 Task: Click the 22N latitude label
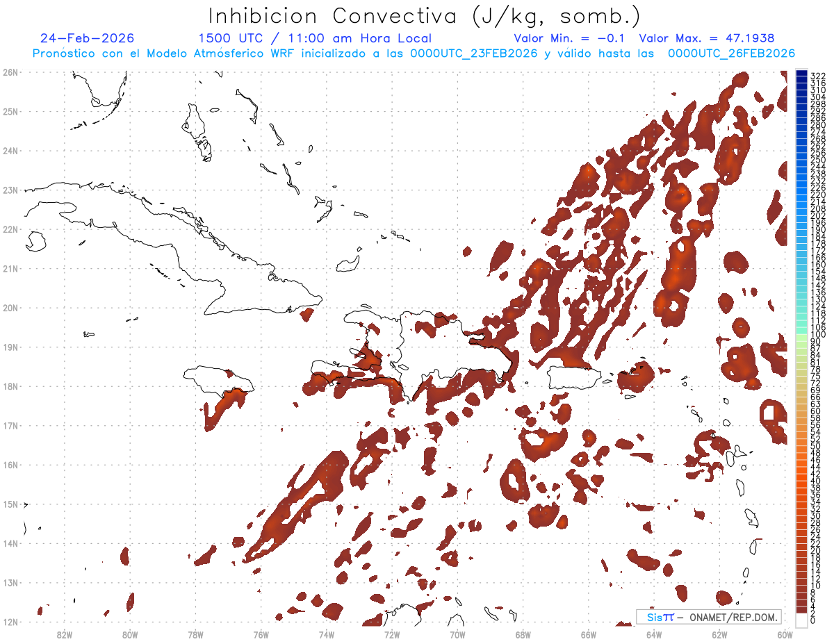coord(10,229)
